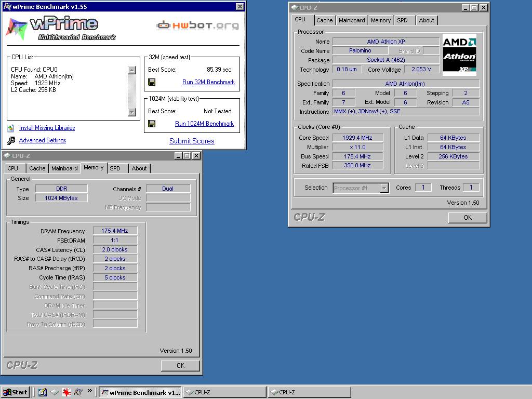Close the CPU-Z Memory window

196,156
